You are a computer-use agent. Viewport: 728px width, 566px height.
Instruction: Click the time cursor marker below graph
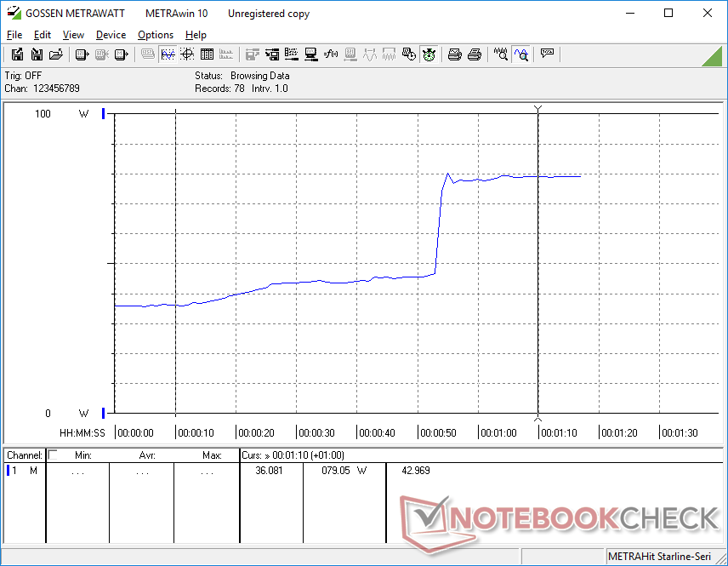pos(537,418)
